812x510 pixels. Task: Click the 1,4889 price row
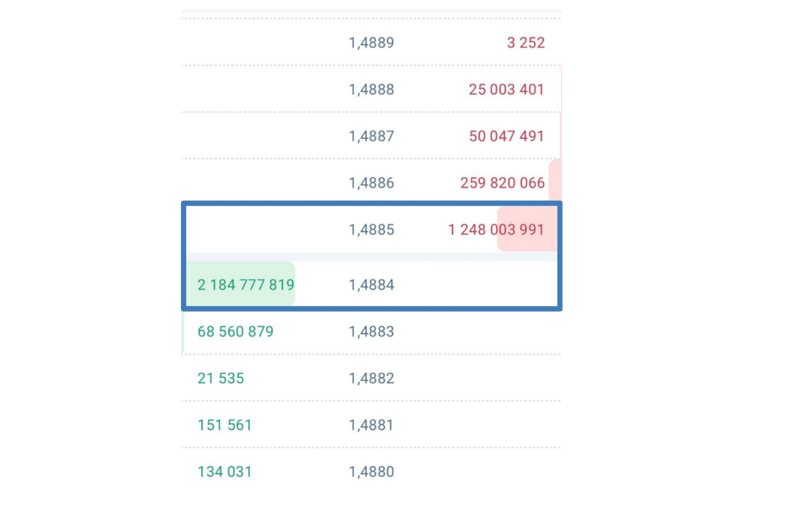pos(371,43)
